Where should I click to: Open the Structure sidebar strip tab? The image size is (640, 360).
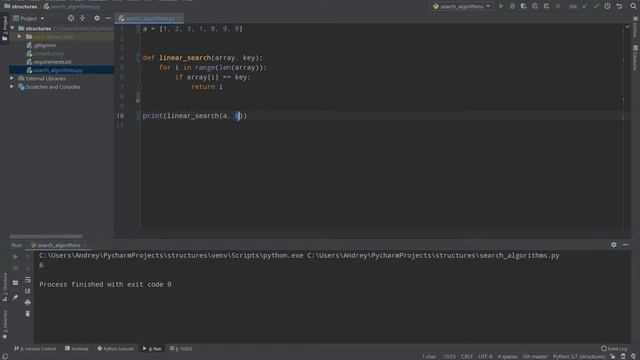[5, 288]
